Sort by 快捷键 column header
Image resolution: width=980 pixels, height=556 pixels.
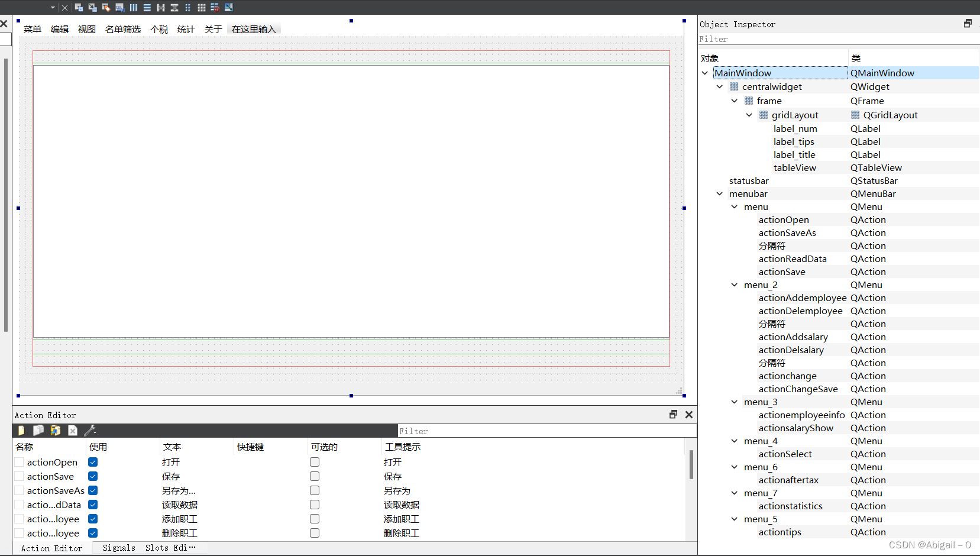pos(271,447)
